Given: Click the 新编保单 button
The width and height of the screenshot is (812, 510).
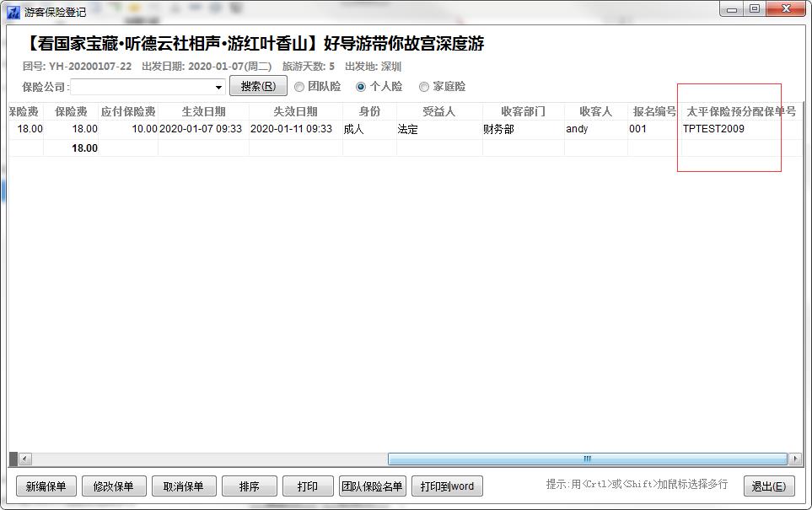Looking at the screenshot, I should pos(46,486).
